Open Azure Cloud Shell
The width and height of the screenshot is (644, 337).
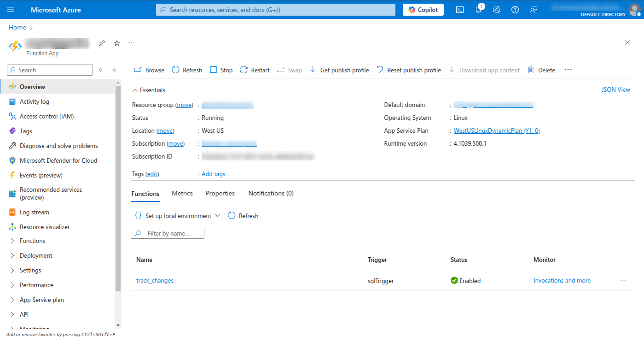coord(459,9)
